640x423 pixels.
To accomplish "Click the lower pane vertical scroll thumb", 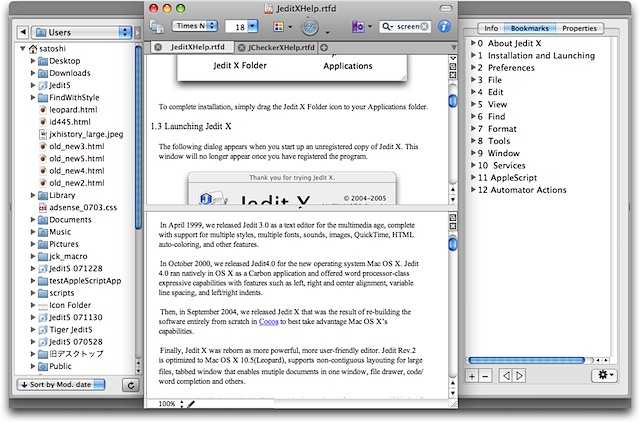I will coord(453,244).
